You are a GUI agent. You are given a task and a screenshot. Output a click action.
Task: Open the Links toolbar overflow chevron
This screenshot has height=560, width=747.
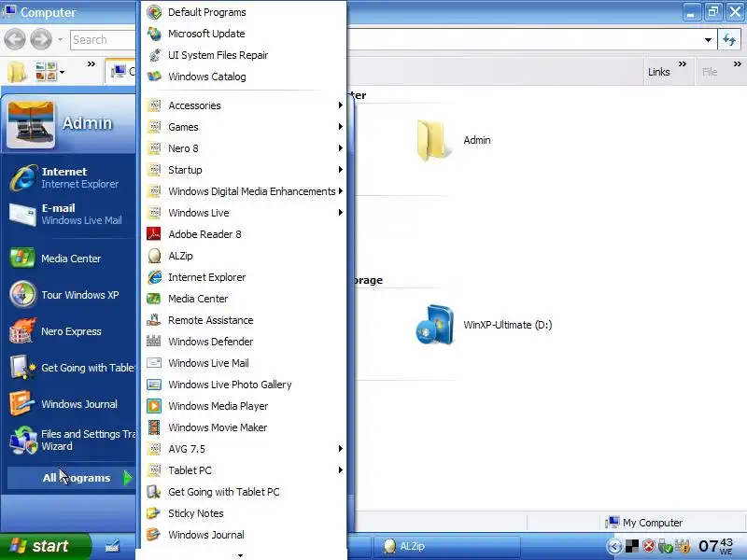(683, 63)
